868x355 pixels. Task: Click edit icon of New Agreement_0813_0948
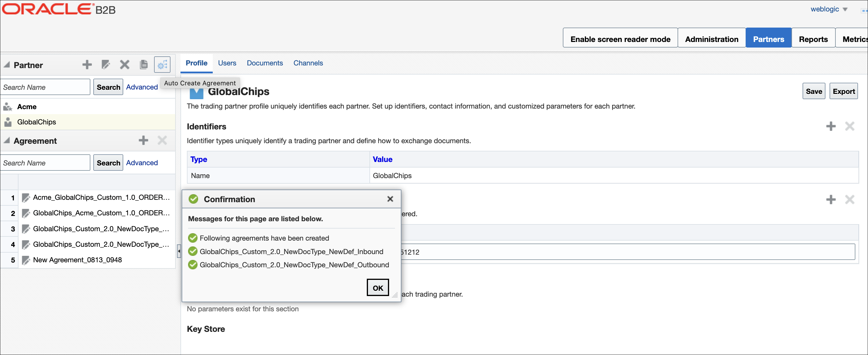pyautogui.click(x=26, y=260)
